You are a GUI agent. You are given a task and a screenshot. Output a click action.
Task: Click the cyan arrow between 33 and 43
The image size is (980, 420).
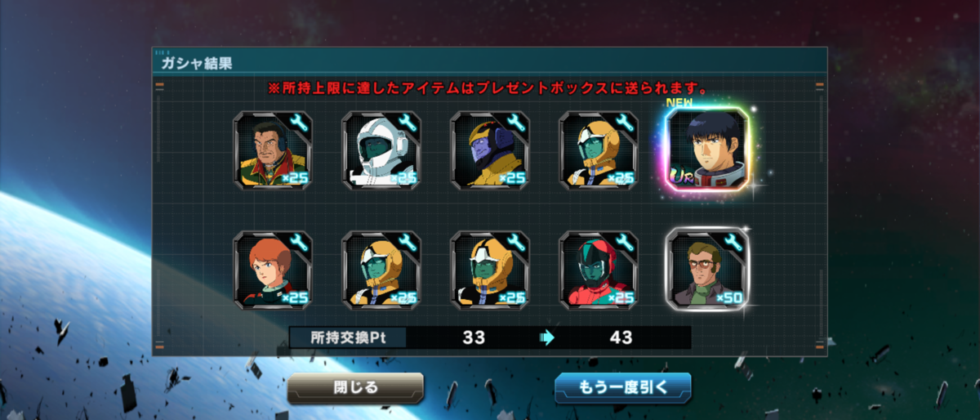click(x=547, y=337)
